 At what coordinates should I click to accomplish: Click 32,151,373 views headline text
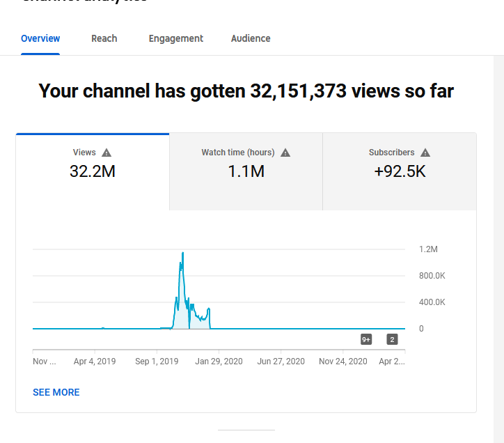pyautogui.click(x=246, y=91)
